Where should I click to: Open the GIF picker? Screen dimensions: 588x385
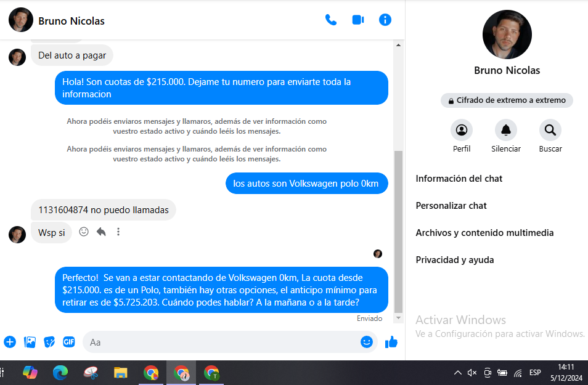68,342
